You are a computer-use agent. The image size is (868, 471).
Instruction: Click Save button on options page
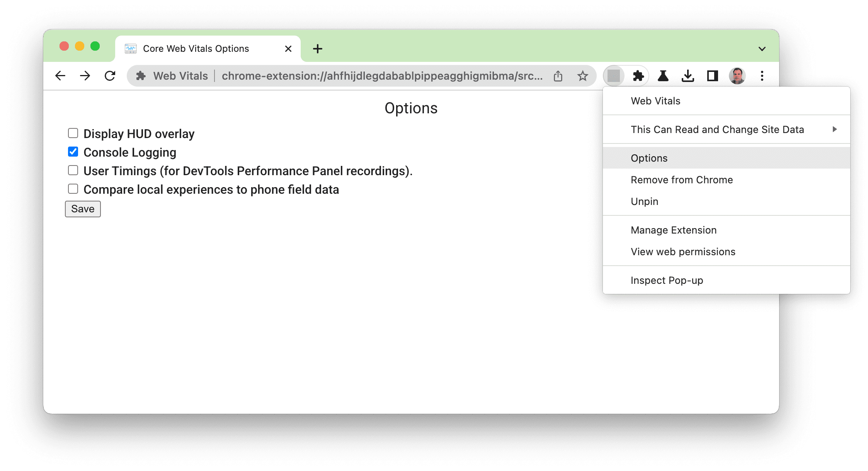pyautogui.click(x=83, y=209)
